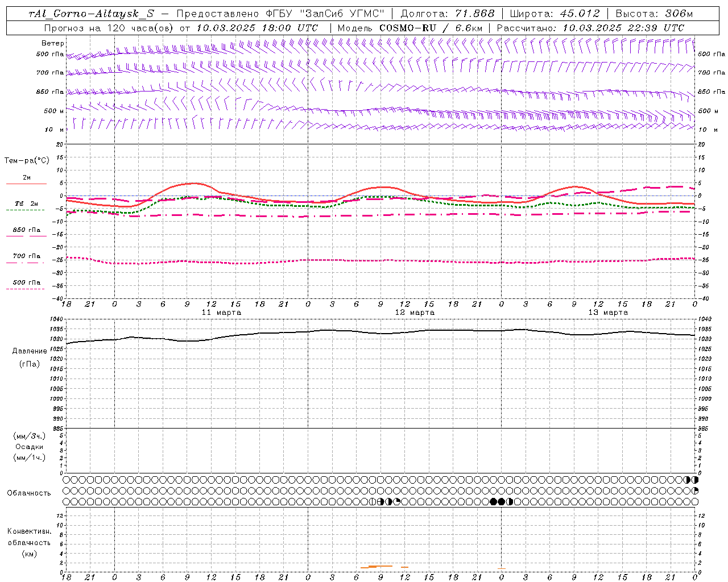The height and width of the screenshot is (582, 728).
Task: Click the blue dashed Td 2м legend line sample
Action: pos(25,210)
